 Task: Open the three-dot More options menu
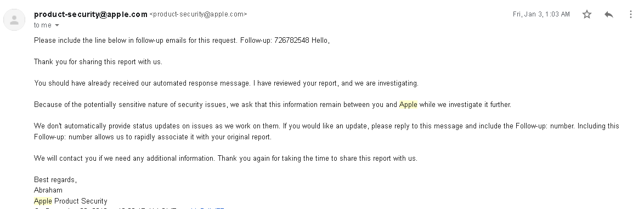pos(630,14)
